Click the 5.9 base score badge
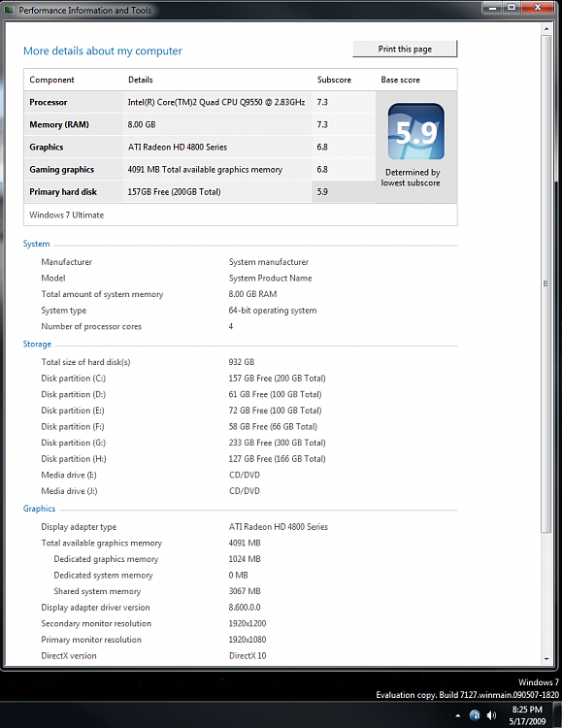The image size is (562, 728). tap(416, 131)
